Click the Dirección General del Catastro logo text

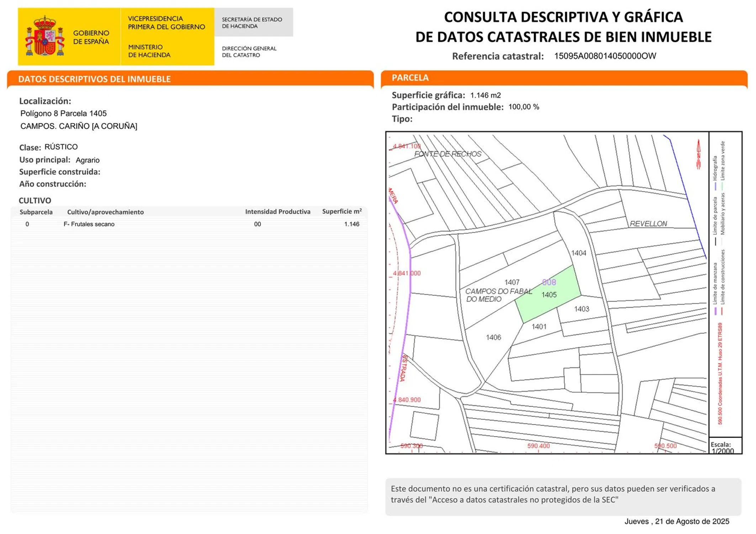pos(249,52)
